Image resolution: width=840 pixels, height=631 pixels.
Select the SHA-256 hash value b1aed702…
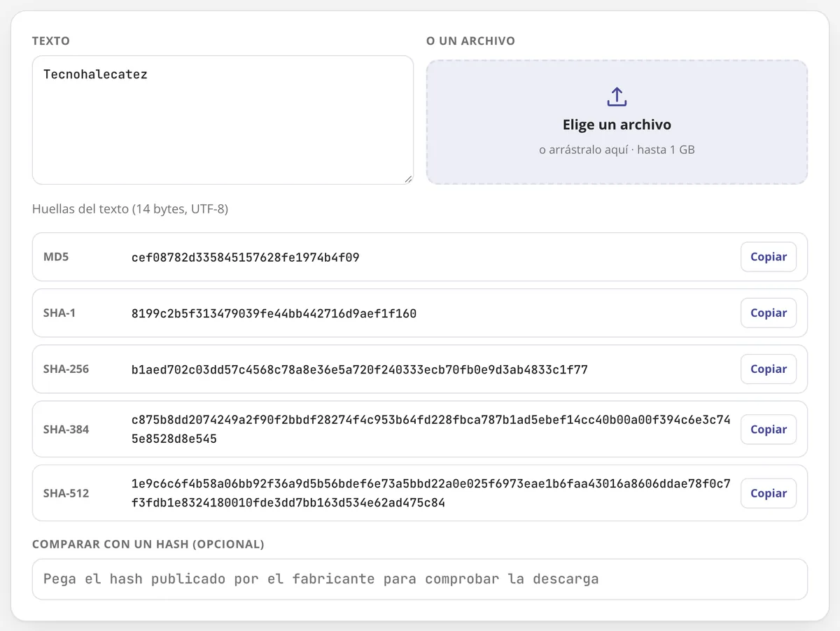click(x=360, y=369)
